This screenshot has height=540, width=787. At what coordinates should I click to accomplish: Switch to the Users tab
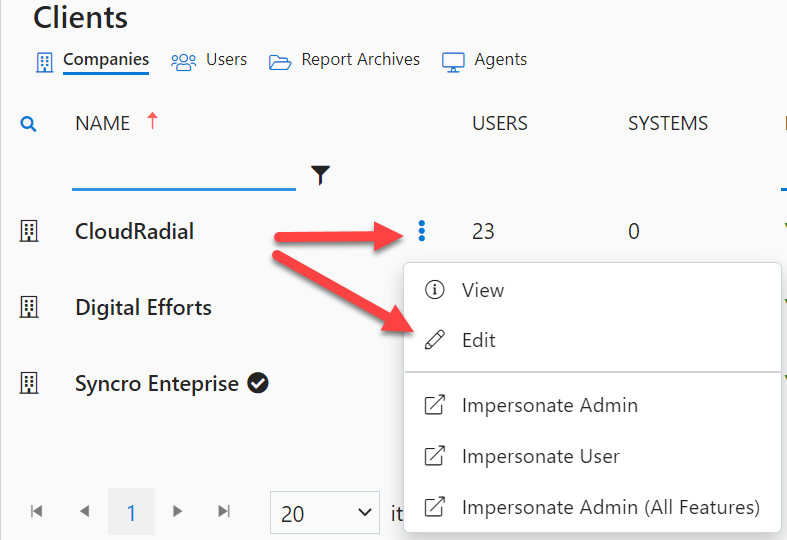click(226, 60)
